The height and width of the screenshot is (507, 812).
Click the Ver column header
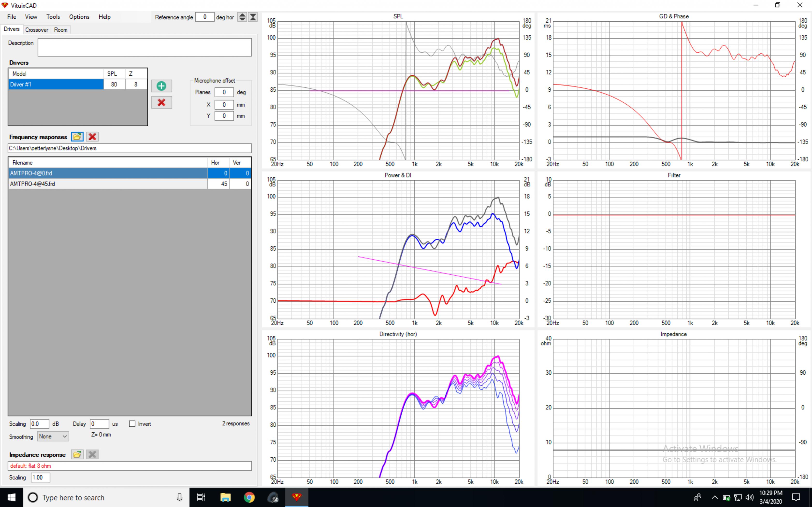240,163
